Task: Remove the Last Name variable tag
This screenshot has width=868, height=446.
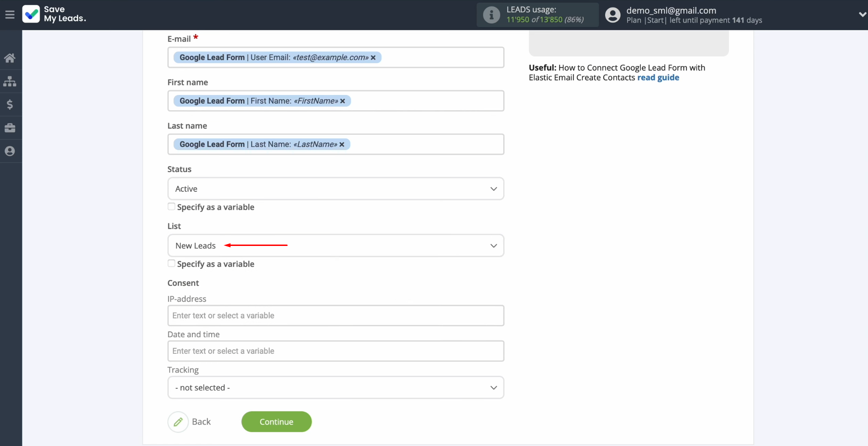Action: 342,145
